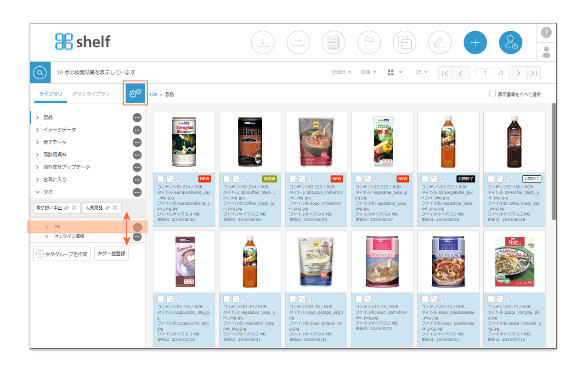
Task: Click the flag icon in top toolbar
Action: point(369,43)
